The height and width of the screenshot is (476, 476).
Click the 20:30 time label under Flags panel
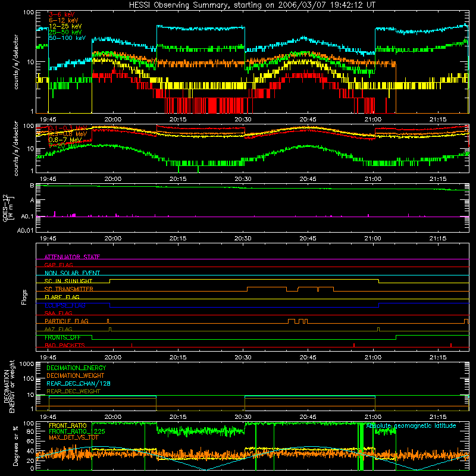[x=243, y=358]
